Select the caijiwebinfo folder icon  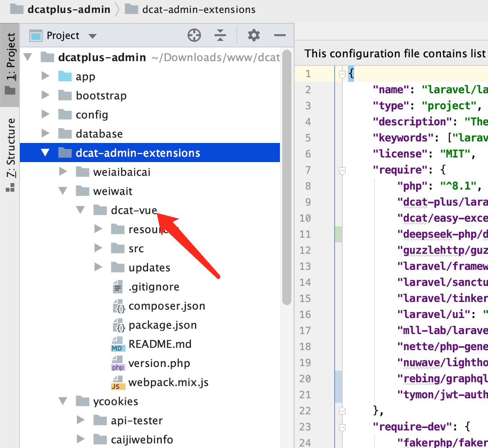point(100,439)
